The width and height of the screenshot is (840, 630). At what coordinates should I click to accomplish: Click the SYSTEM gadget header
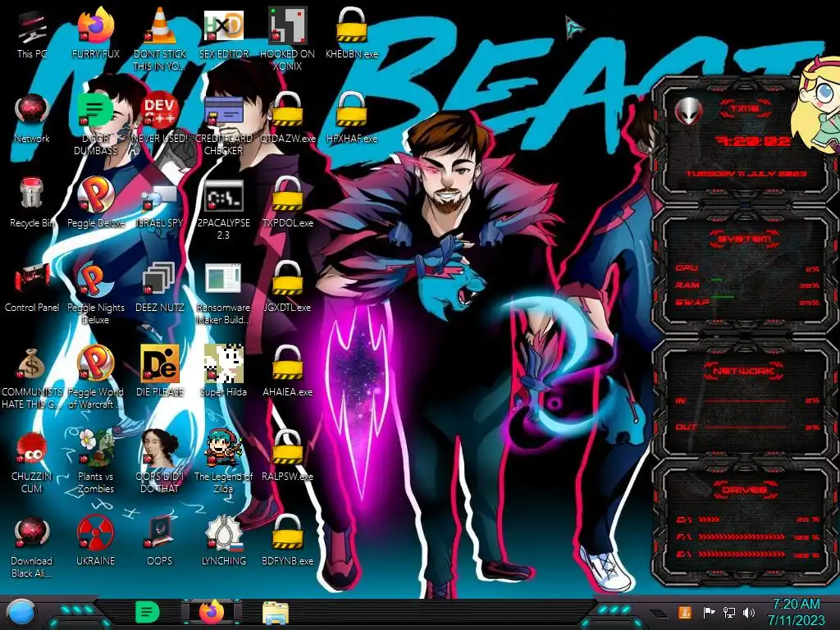click(745, 239)
